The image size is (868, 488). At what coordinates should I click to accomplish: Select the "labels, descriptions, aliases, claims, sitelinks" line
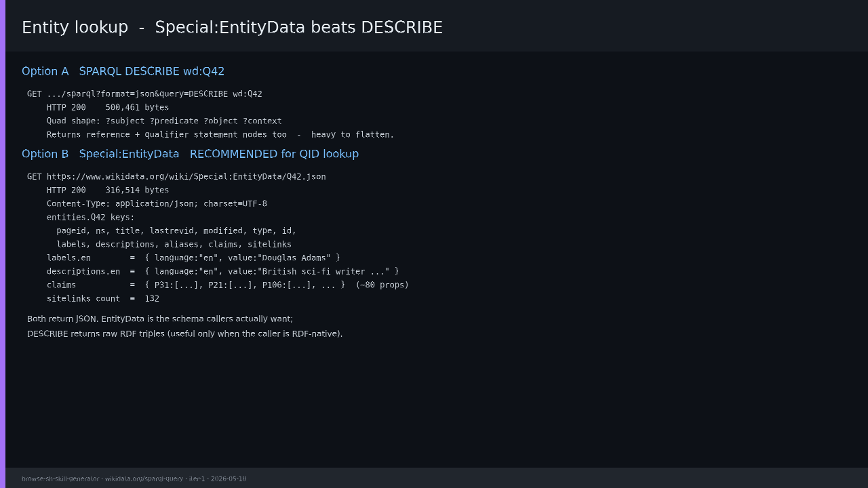174,245
